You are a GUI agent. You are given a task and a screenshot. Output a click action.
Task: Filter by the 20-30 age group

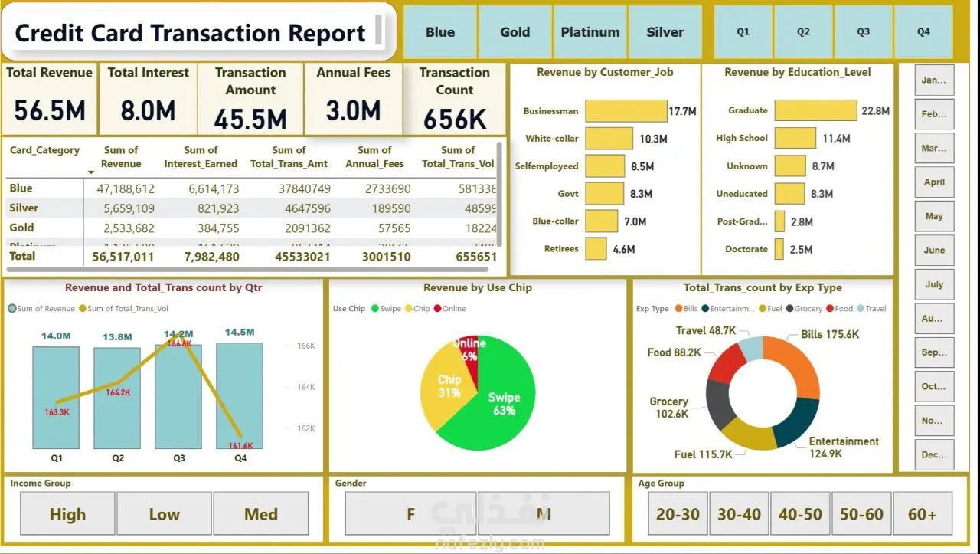coord(678,514)
